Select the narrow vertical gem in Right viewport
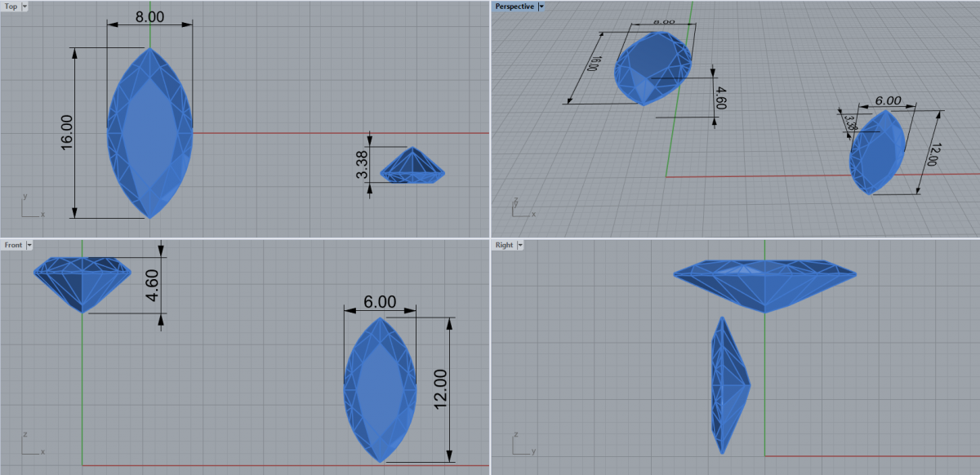 click(729, 384)
